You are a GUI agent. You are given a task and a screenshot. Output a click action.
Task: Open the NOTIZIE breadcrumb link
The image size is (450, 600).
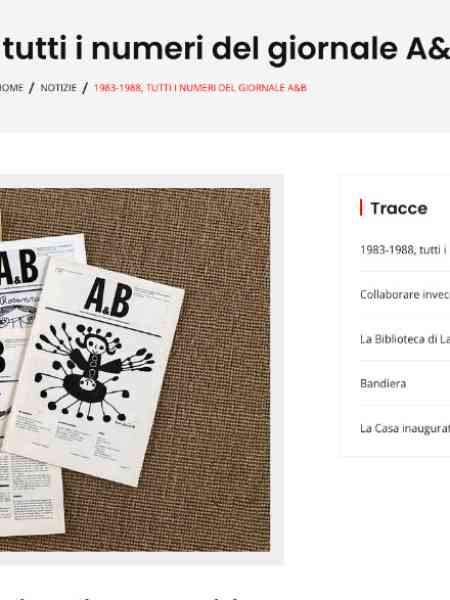point(59,88)
